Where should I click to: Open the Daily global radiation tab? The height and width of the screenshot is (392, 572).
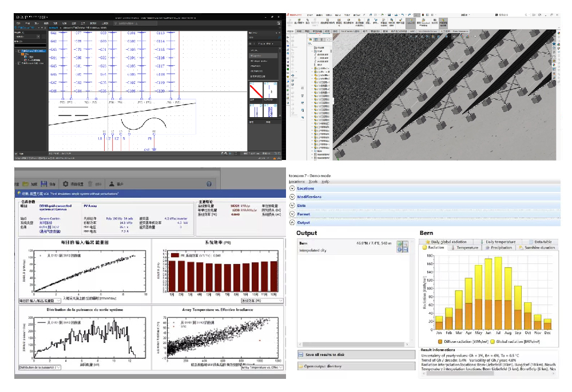447,242
